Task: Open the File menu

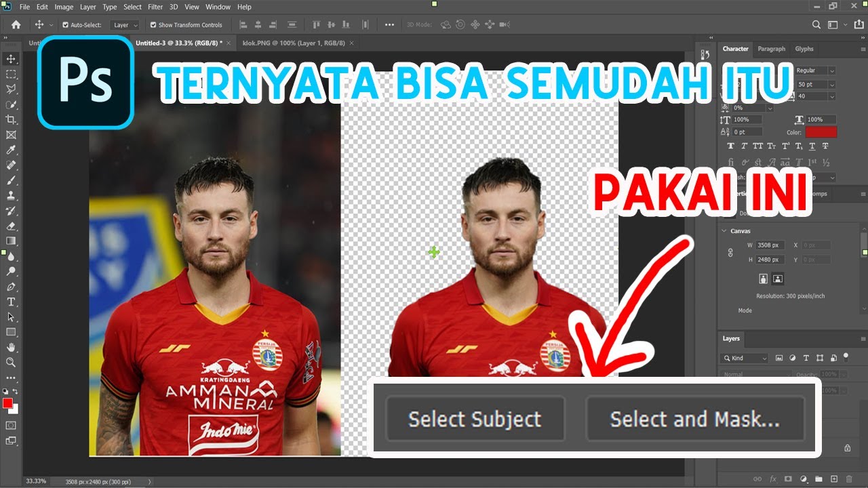Action: click(25, 7)
